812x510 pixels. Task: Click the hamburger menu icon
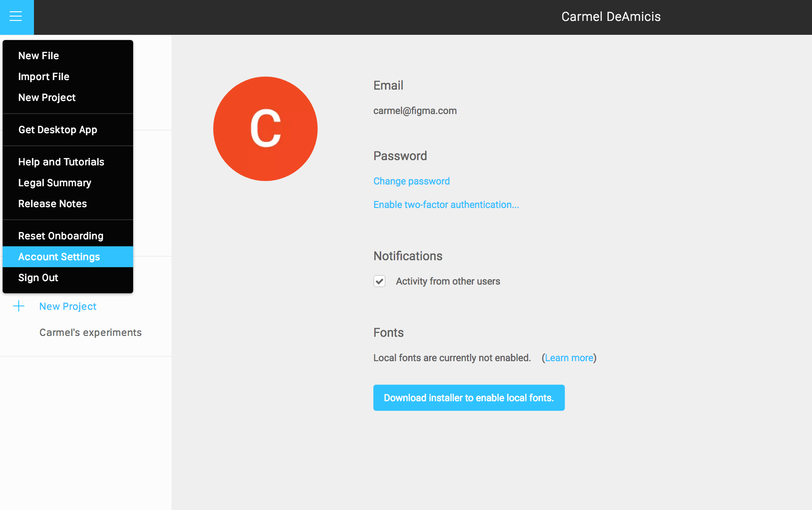click(x=17, y=17)
